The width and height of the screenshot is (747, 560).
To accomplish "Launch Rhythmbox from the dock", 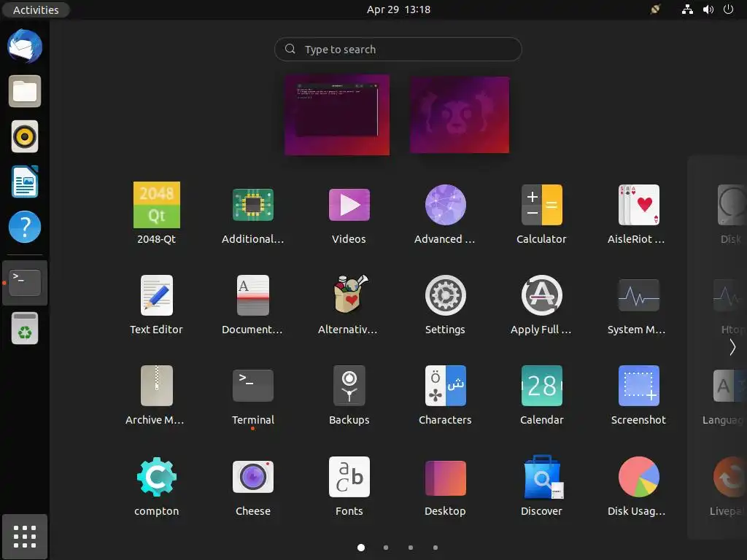I will point(25,136).
